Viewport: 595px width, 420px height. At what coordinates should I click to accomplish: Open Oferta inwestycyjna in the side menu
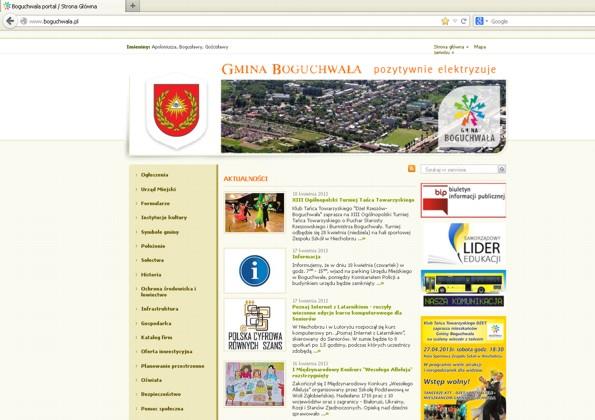point(167,351)
